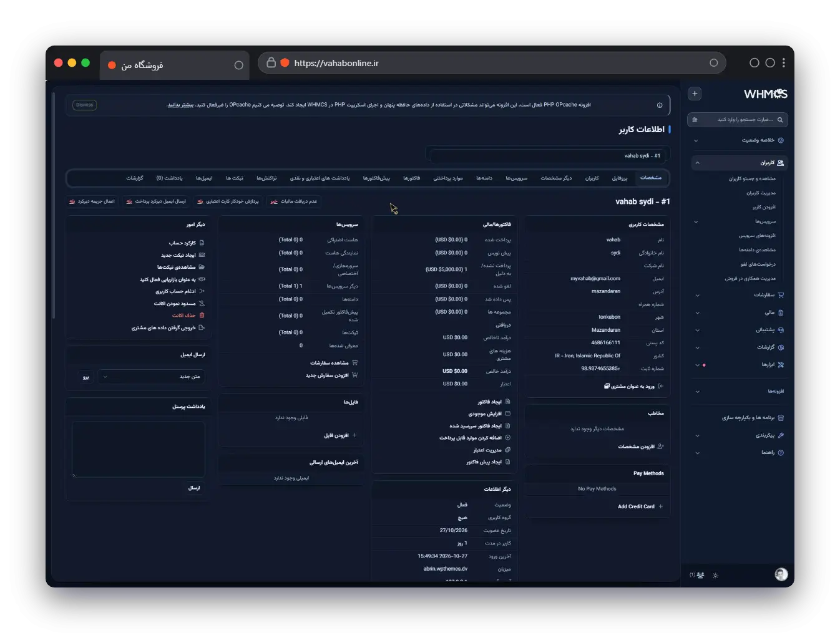Click the ایجاد فاکتور invoice icon
The height and width of the screenshot is (633, 840).
click(x=507, y=402)
